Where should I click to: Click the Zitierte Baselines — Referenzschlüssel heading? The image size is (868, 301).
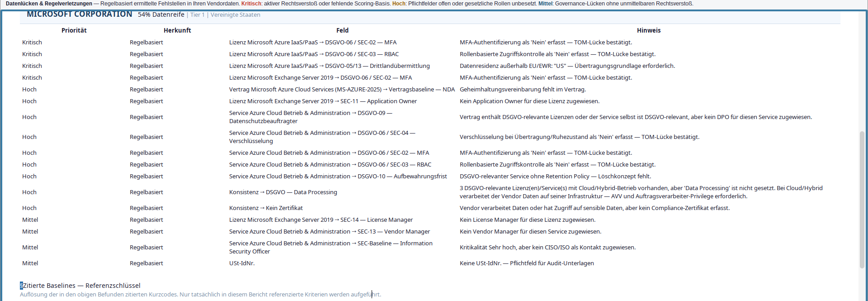(x=81, y=286)
